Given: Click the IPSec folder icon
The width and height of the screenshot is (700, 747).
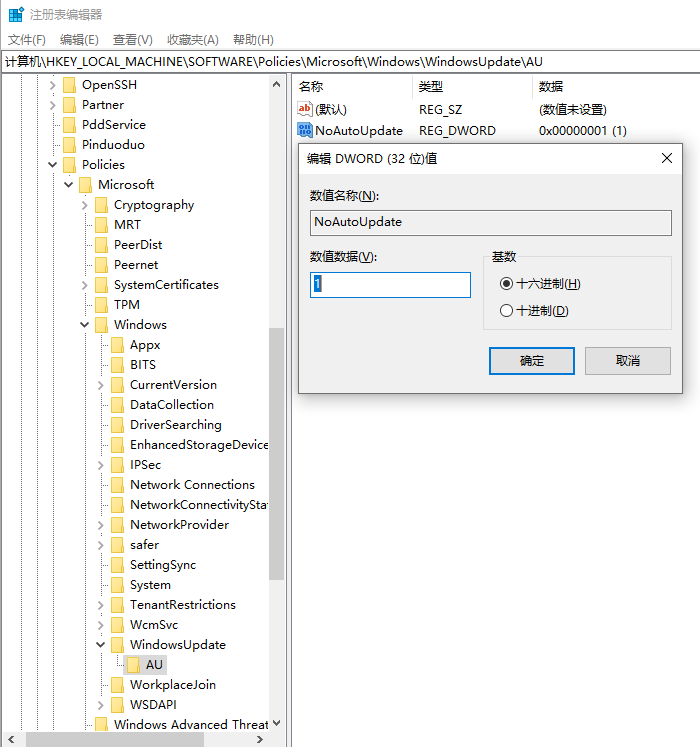Looking at the screenshot, I should [x=118, y=465].
